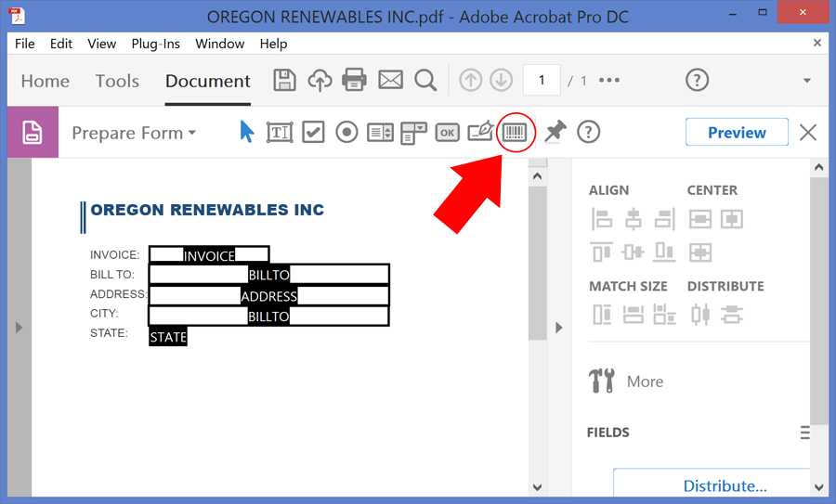Click the Save file icon

point(285,81)
